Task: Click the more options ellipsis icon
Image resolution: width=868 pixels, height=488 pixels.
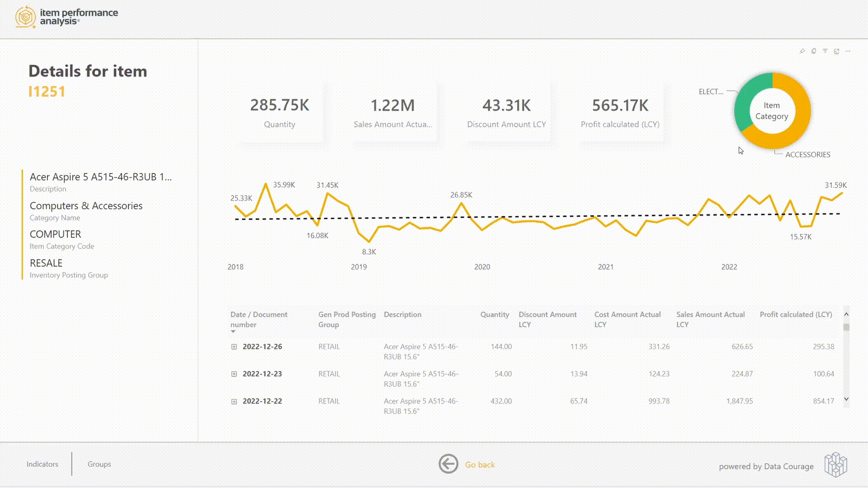Action: pyautogui.click(x=848, y=51)
